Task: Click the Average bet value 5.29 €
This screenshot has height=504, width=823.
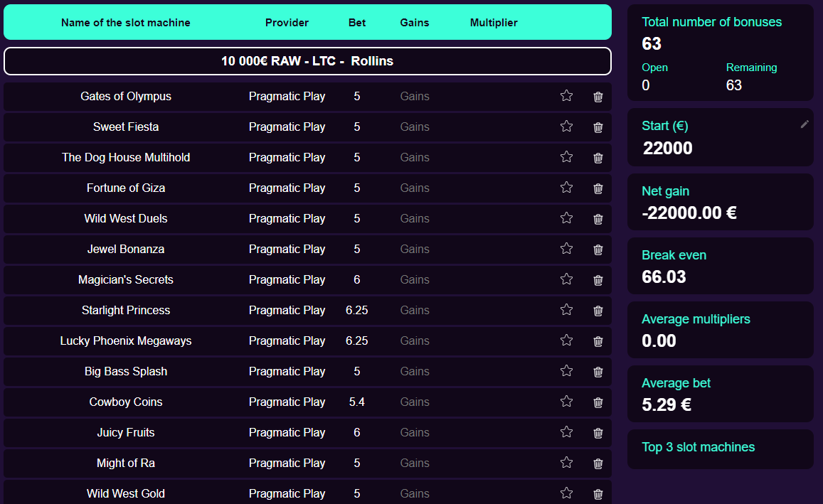Action: click(x=667, y=405)
